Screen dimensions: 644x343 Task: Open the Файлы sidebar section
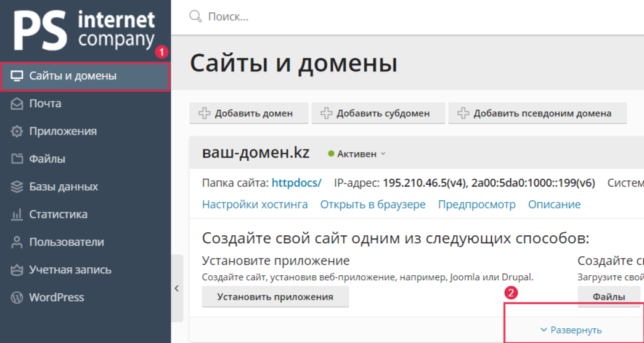(85, 159)
